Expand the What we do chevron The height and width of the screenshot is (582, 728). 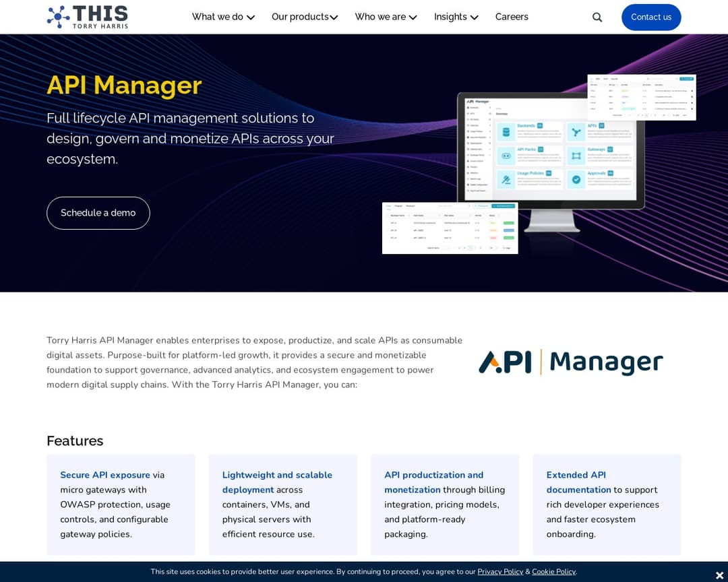point(251,18)
